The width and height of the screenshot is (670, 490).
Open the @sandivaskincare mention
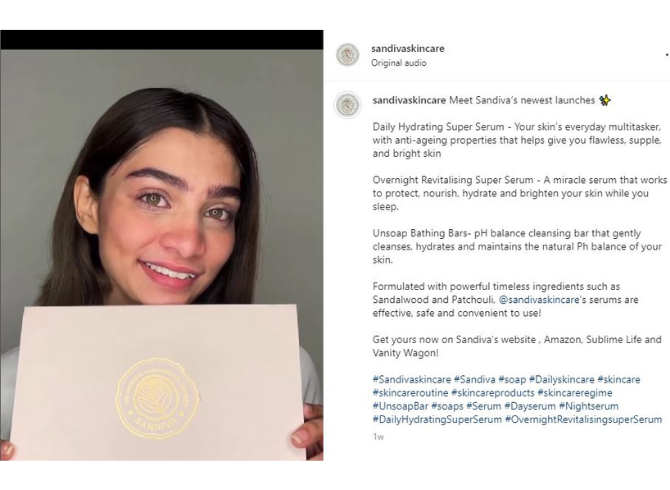pyautogui.click(x=539, y=300)
